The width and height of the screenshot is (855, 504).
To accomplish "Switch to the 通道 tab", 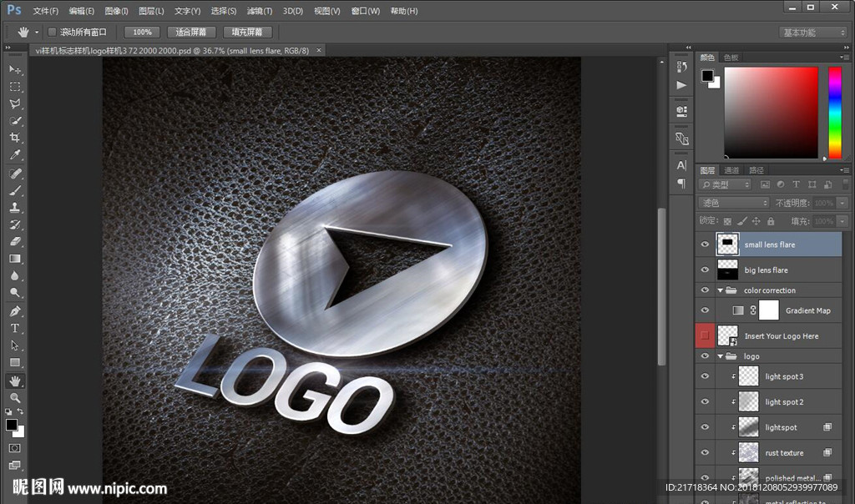I will [x=731, y=170].
